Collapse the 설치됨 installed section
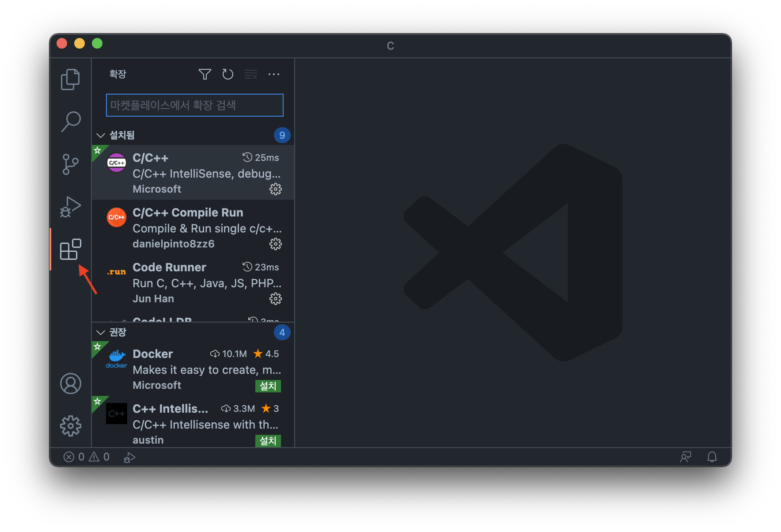The image size is (781, 532). 101,135
